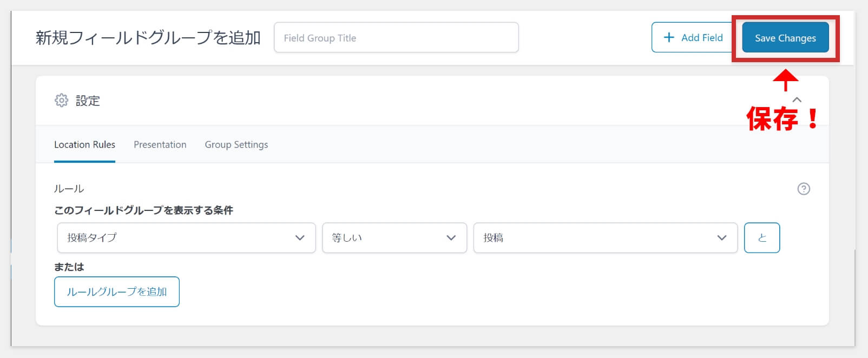Click the plus icon in Add Field
This screenshot has height=358, width=868.
coord(669,37)
